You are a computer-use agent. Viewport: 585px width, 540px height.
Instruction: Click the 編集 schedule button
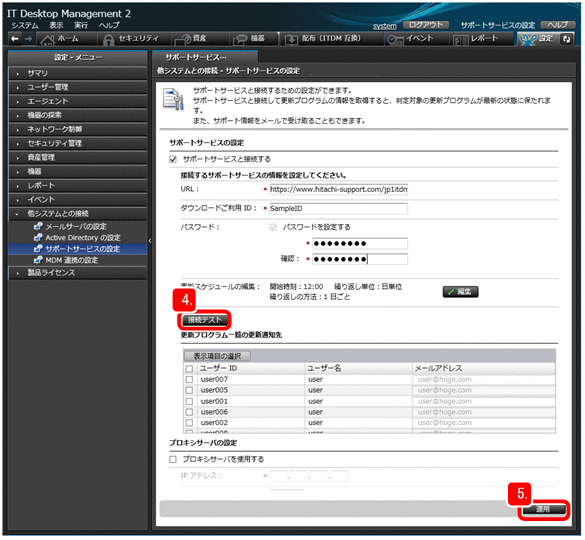(x=460, y=292)
